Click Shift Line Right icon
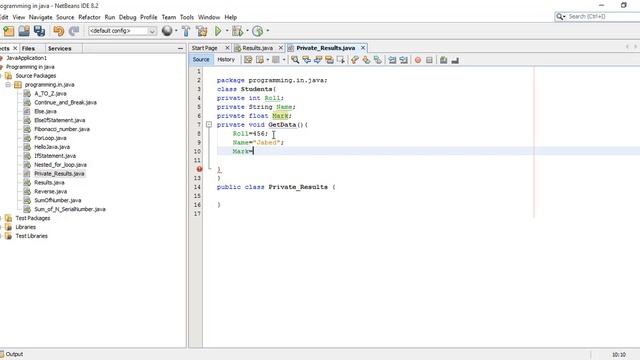The image size is (640, 360). [x=403, y=60]
